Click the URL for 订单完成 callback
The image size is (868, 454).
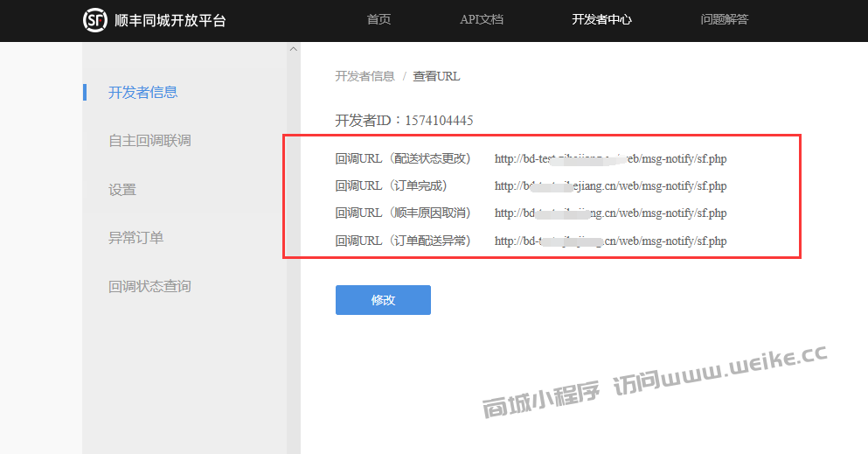click(x=611, y=186)
